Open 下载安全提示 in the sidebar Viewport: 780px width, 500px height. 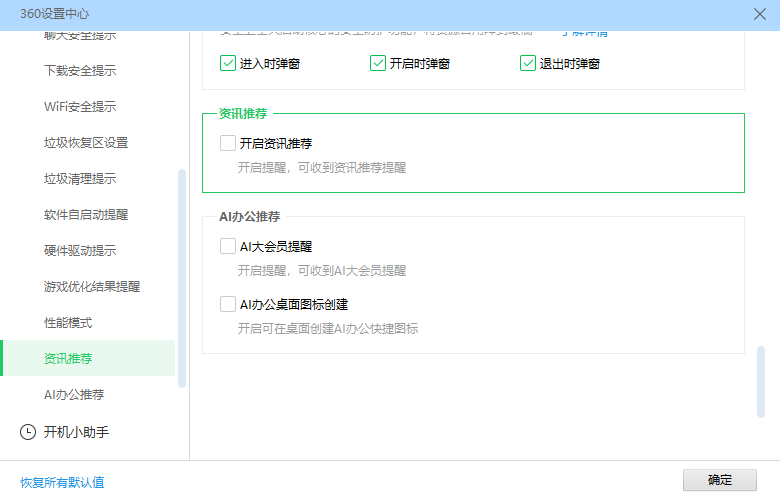[80, 71]
